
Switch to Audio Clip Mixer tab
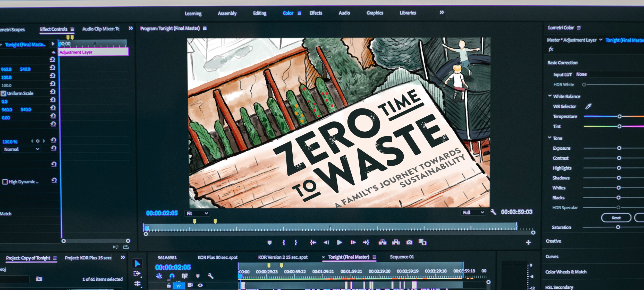(100, 29)
